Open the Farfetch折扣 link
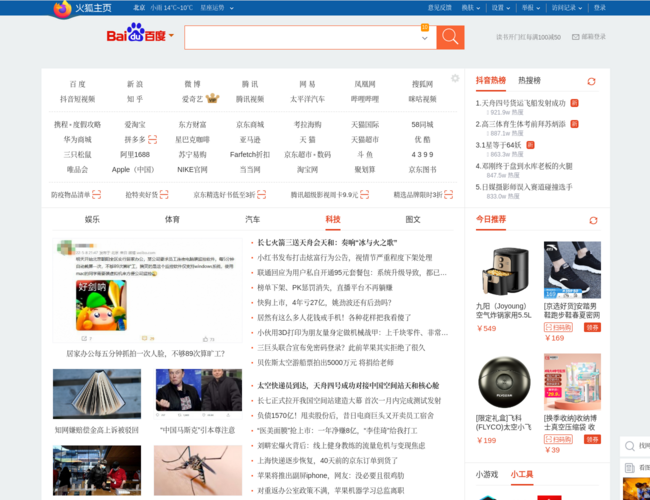The width and height of the screenshot is (650, 500). [250, 155]
